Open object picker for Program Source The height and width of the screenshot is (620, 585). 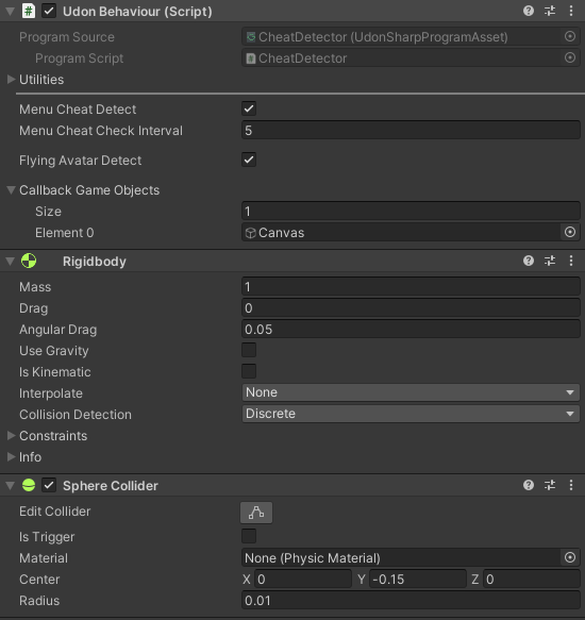(570, 37)
